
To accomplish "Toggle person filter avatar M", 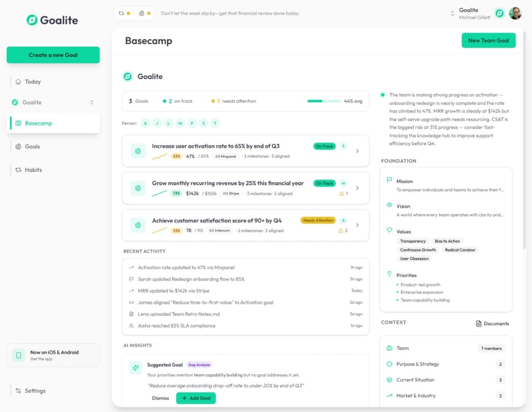I will (180, 123).
